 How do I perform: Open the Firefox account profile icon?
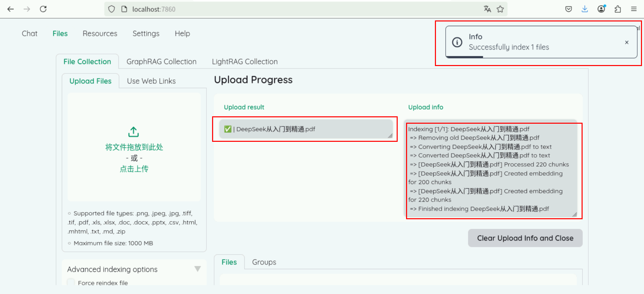(601, 9)
